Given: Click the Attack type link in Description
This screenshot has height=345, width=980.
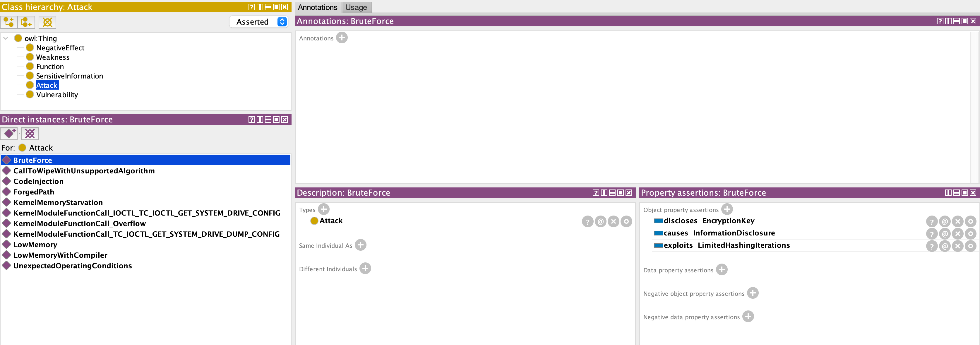Looking at the screenshot, I should click(x=330, y=221).
